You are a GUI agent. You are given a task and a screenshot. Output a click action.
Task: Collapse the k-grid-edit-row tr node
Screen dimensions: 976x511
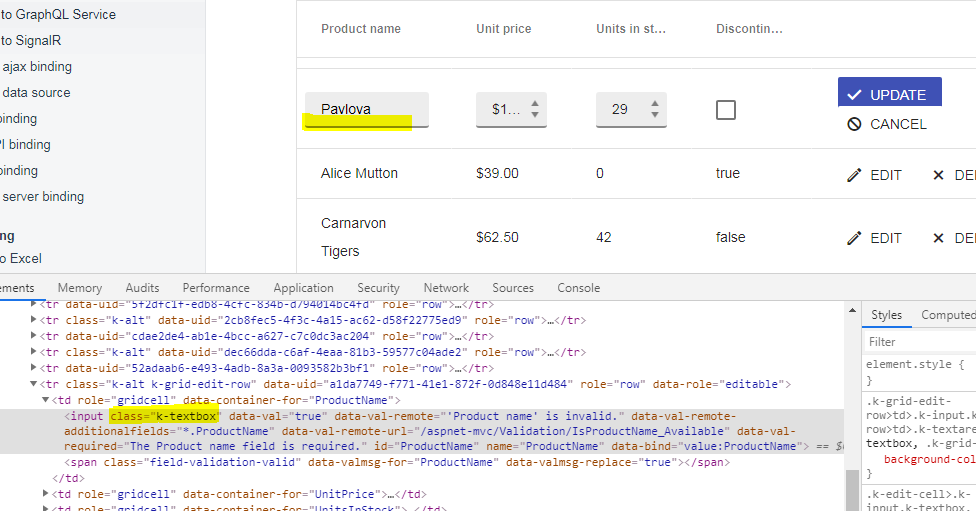(x=34, y=384)
